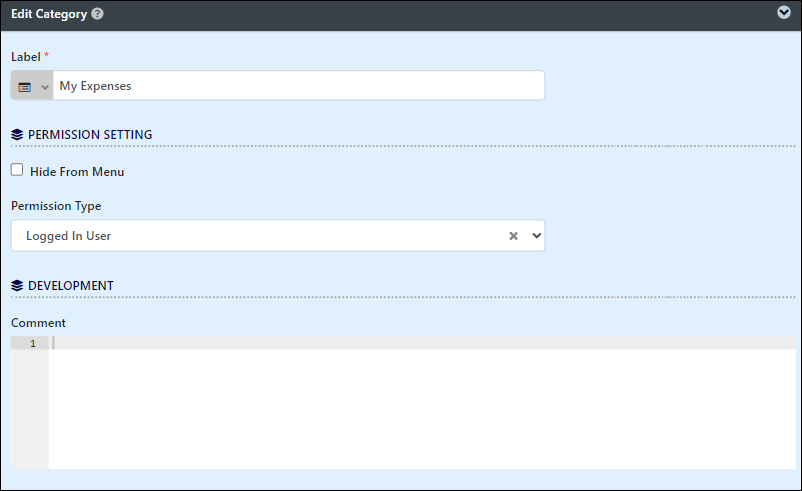Click the small arrow beside label icon

[x=45, y=87]
